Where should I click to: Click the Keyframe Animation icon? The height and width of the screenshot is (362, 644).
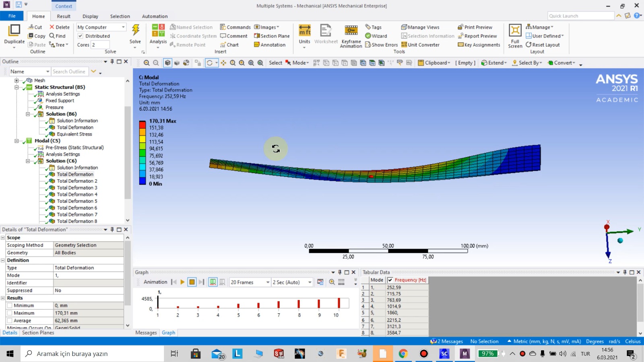click(x=351, y=31)
